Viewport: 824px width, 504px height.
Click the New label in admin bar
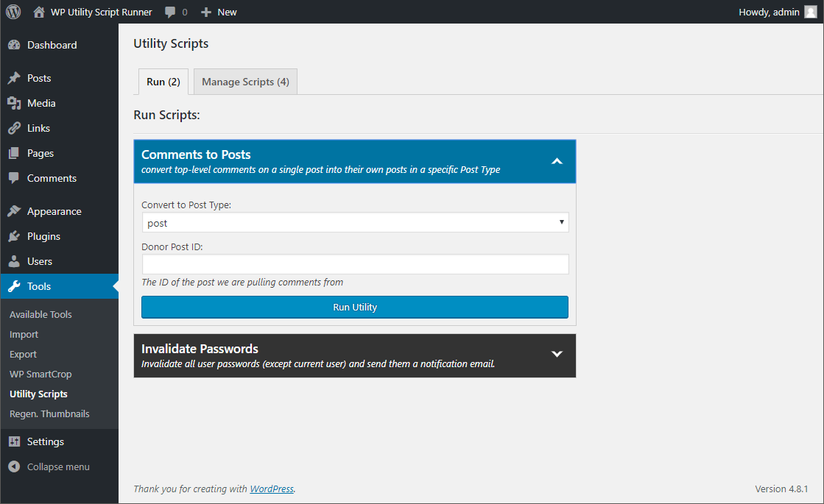click(227, 12)
